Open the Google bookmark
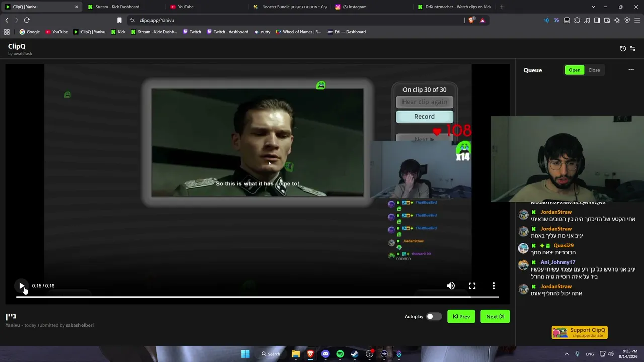The height and width of the screenshot is (362, 644). coord(30,32)
